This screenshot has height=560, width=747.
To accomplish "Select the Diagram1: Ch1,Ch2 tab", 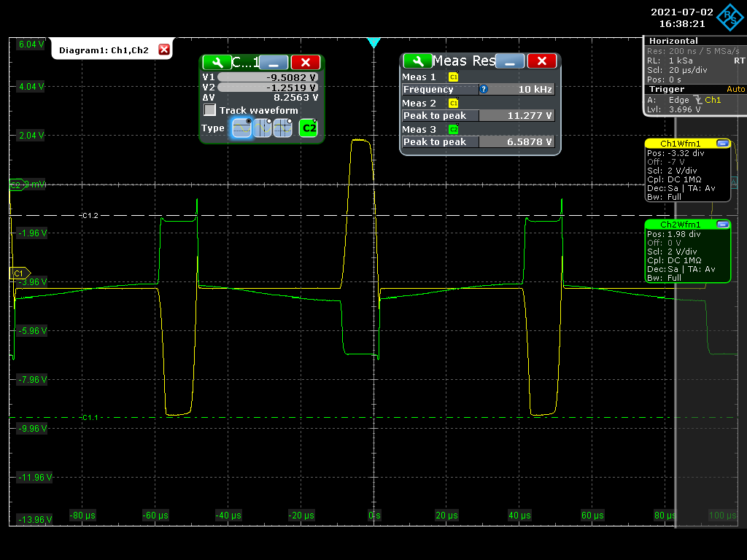I will point(104,50).
